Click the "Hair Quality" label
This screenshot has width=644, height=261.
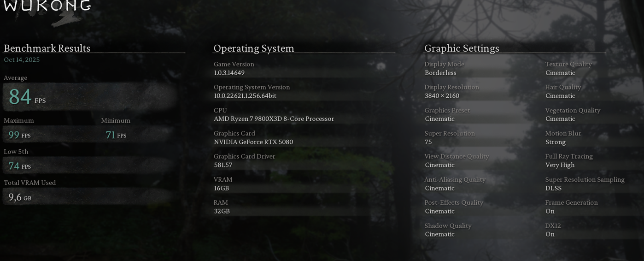click(563, 87)
